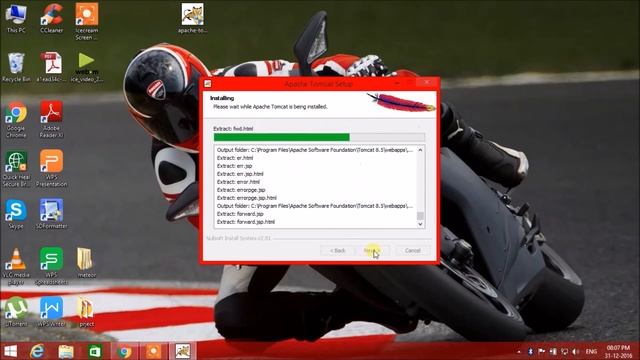Image resolution: width=640 pixels, height=360 pixels.
Task: Select the meteor folder icon
Action: pyautogui.click(x=86, y=263)
